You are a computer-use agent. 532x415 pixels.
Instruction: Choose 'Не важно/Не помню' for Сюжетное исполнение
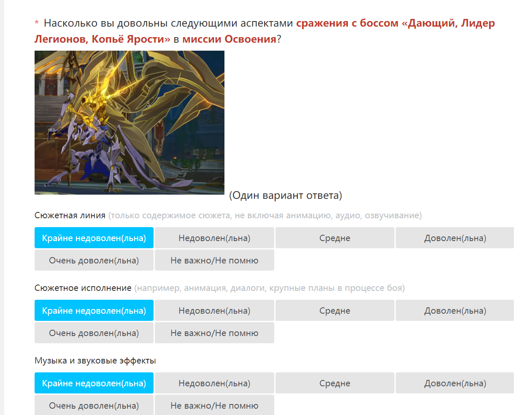(214, 333)
